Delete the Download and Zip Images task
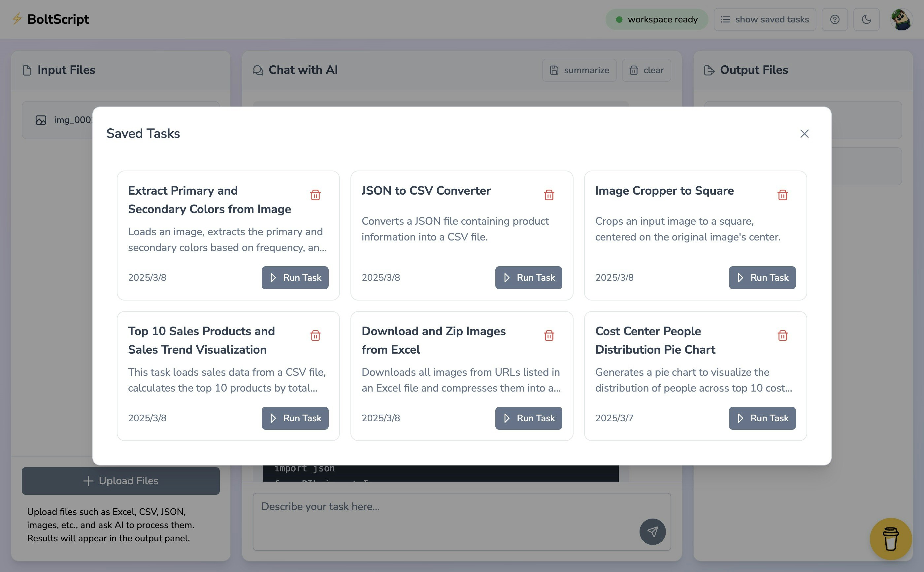This screenshot has width=924, height=572. pos(549,335)
